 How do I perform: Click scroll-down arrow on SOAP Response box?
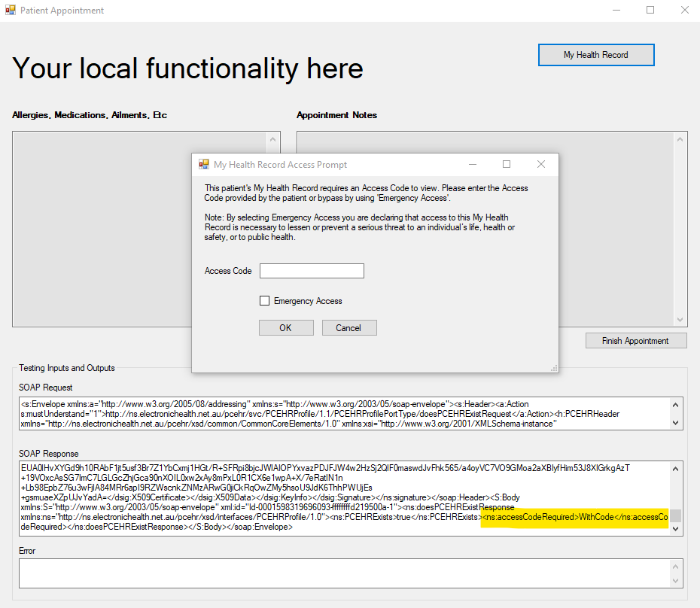[x=676, y=528]
